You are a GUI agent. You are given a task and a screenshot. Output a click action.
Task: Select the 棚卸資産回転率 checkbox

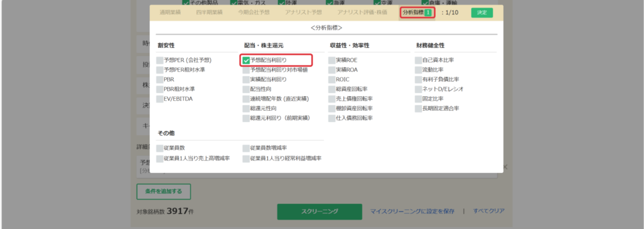[x=332, y=109]
